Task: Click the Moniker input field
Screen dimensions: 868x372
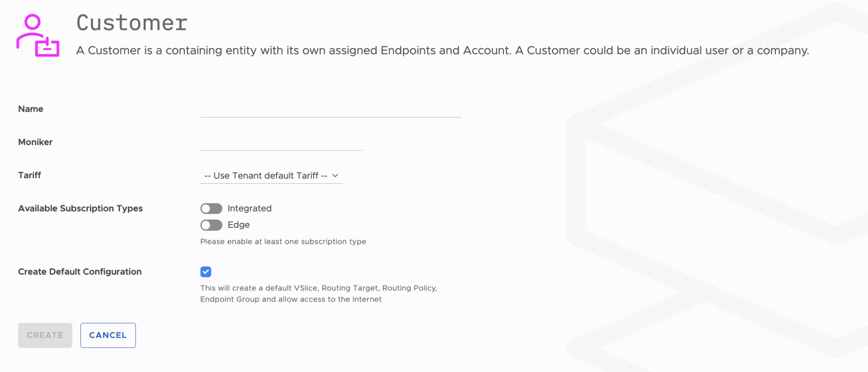Action: (x=281, y=142)
